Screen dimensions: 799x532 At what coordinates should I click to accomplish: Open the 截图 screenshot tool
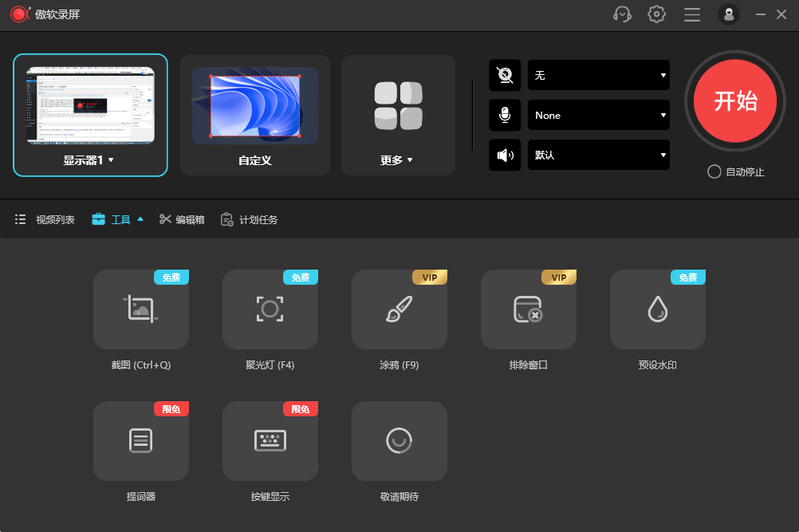[141, 309]
